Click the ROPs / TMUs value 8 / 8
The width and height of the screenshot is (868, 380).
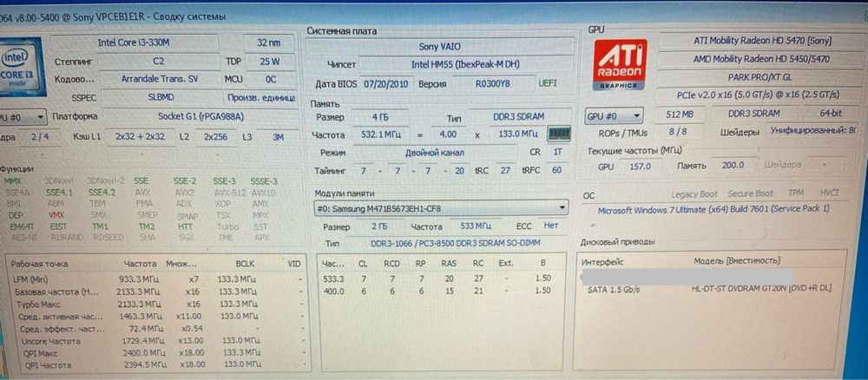(x=680, y=133)
